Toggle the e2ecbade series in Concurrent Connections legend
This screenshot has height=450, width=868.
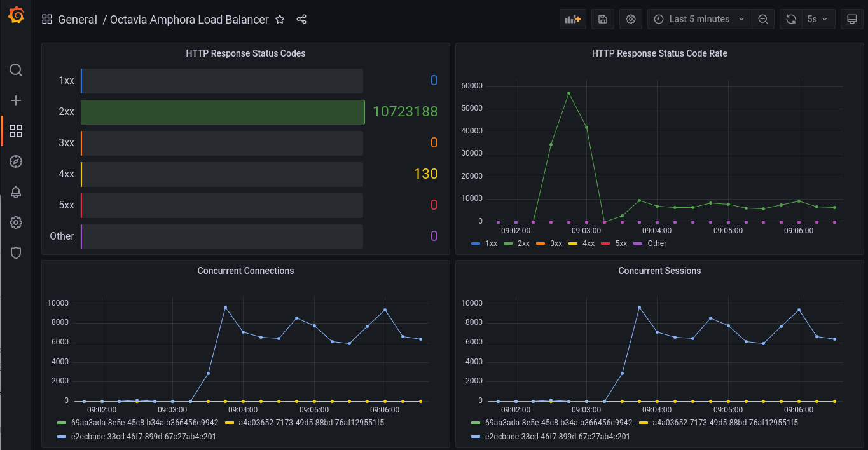click(137, 437)
